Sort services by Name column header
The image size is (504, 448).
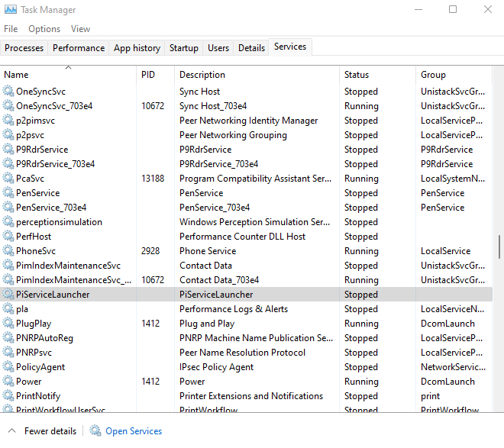click(68, 75)
